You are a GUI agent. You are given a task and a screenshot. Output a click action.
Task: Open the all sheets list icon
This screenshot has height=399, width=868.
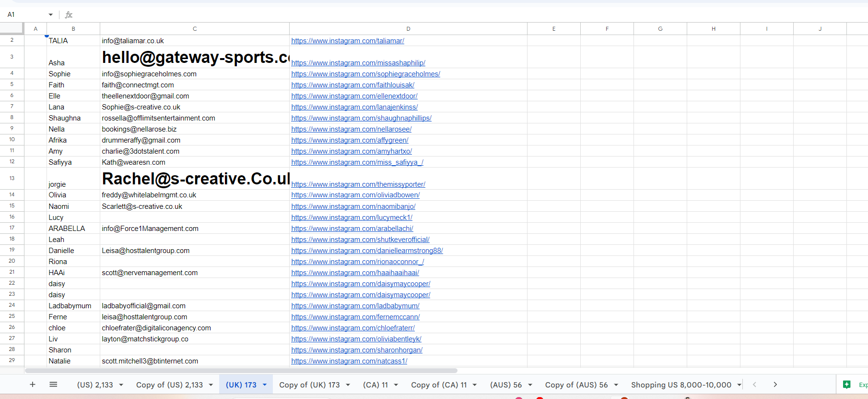pos(53,385)
